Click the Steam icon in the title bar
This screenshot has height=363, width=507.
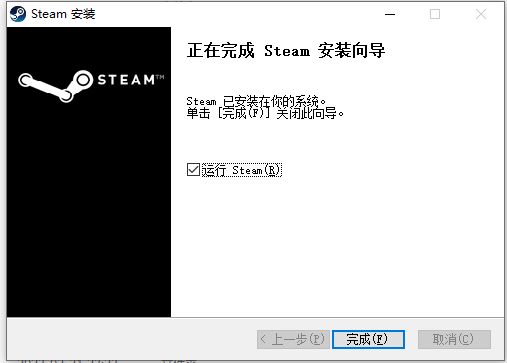click(18, 14)
